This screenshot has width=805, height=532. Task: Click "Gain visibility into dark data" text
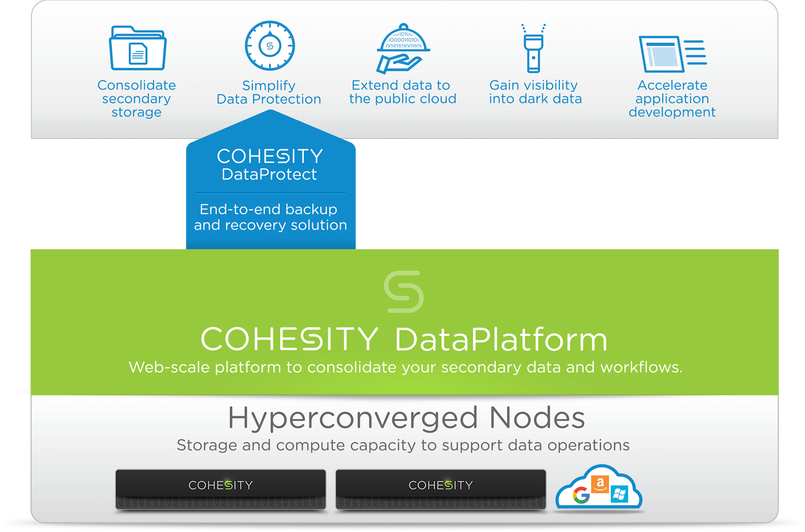pyautogui.click(x=535, y=92)
